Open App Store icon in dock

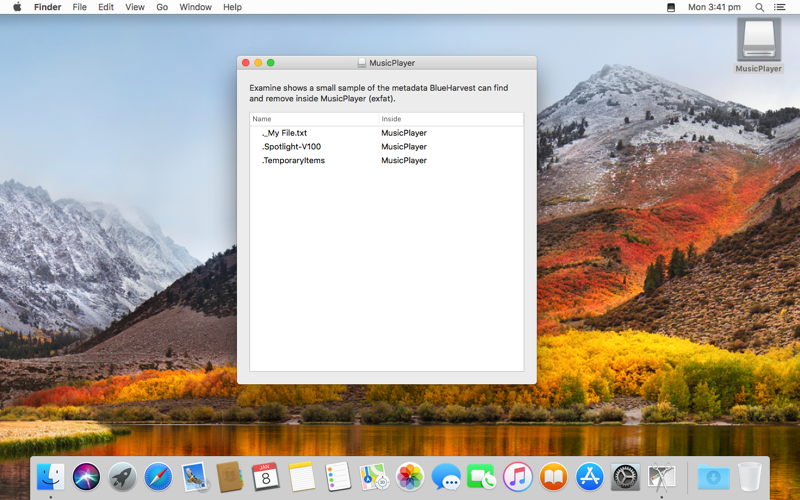click(x=589, y=477)
